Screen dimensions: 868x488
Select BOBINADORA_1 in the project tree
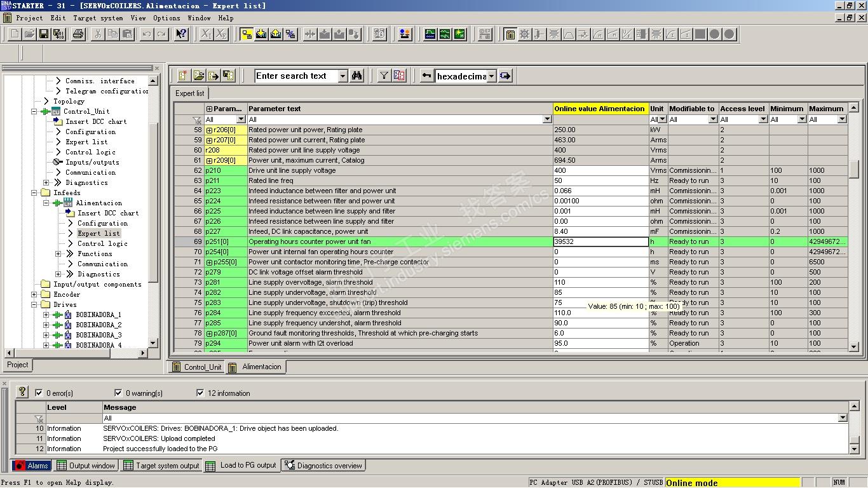(98, 315)
